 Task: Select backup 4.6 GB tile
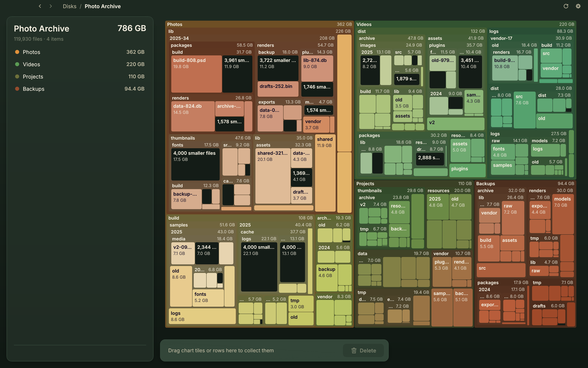(x=327, y=278)
